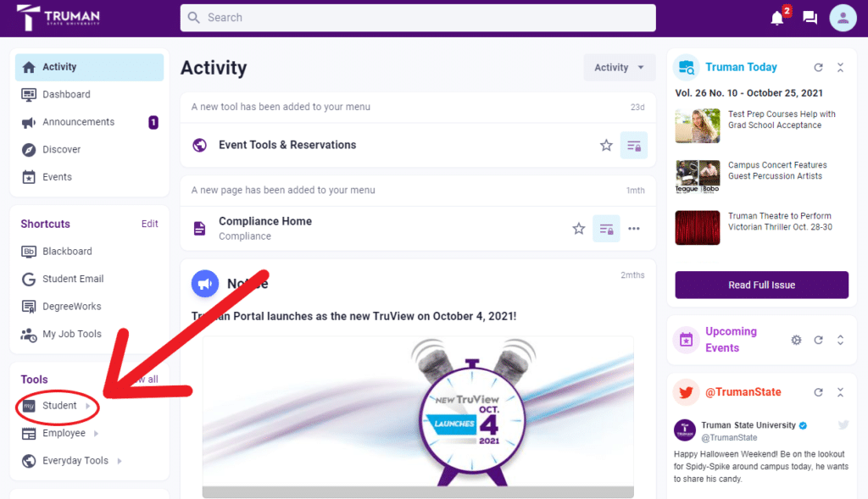Click the Read Full Issue button
Viewport: 868px width, 499px height.
click(761, 285)
